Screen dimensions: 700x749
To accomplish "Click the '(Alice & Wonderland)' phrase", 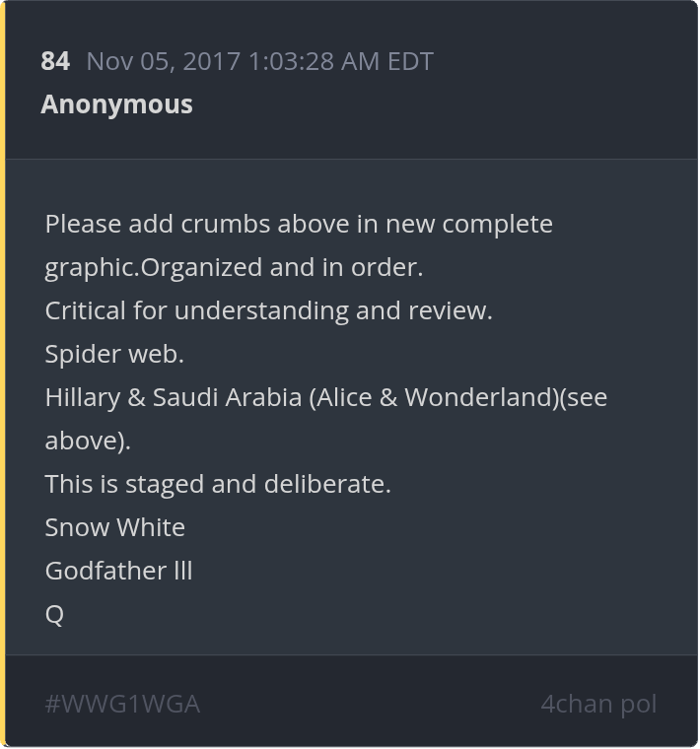I will click(435, 397).
